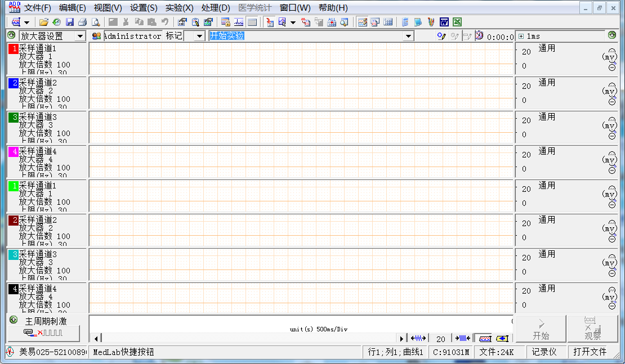Click the red channel 1 color swatch
The image size is (625, 364).
[x=14, y=49]
